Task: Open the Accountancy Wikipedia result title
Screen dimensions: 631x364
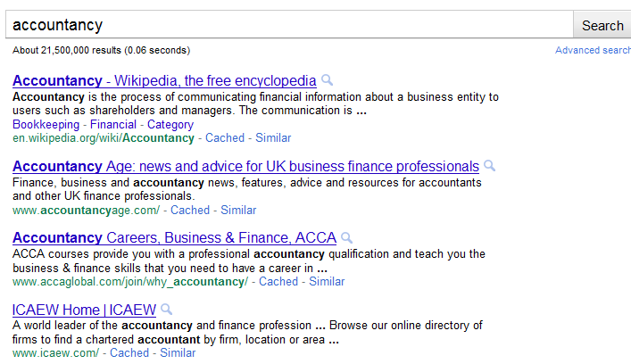Action: tap(164, 80)
